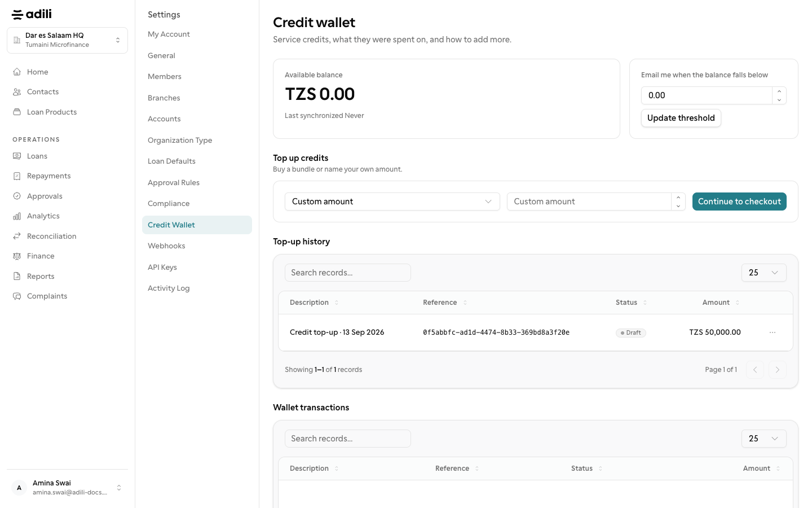Open Reconciliation via arrows icon

17,236
